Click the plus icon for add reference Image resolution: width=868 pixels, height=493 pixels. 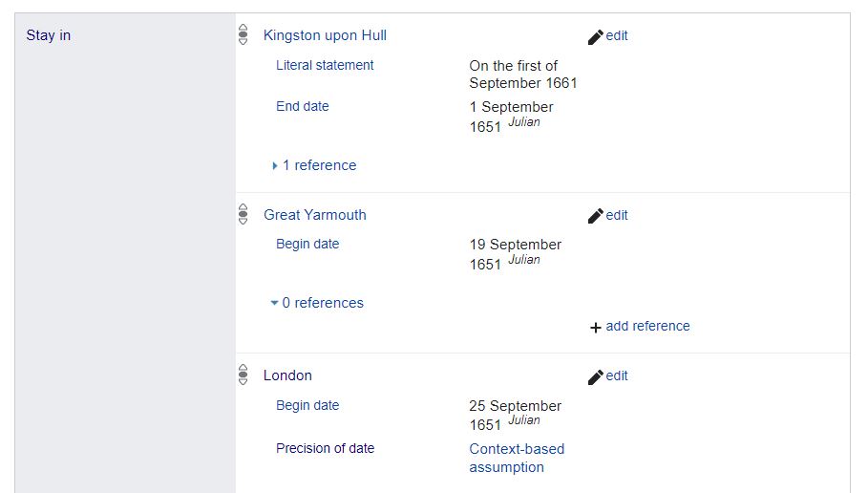596,328
